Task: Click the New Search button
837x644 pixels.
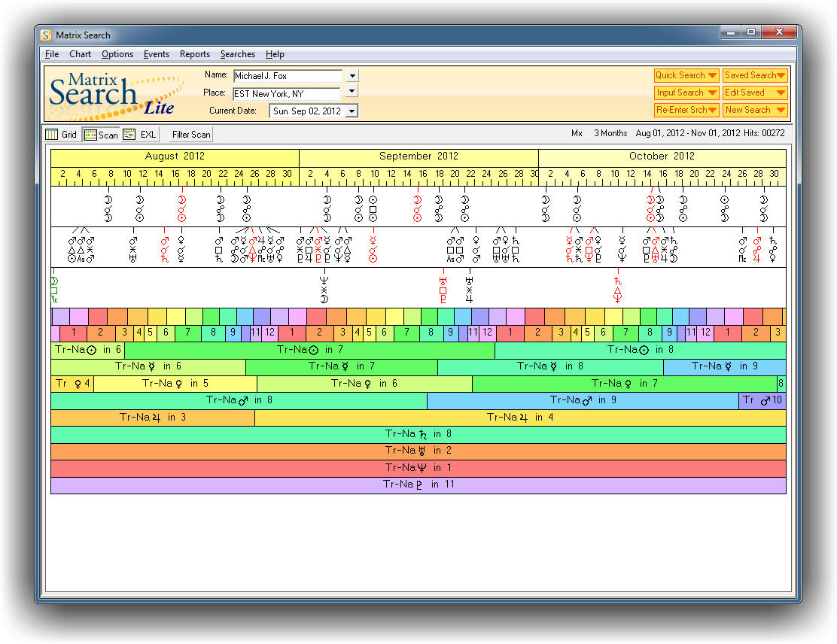Action: pos(754,110)
